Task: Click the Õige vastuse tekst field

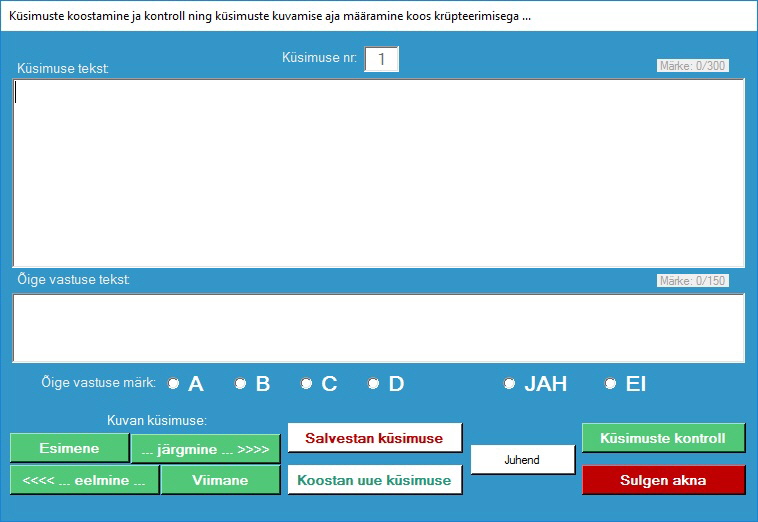Action: 378,327
